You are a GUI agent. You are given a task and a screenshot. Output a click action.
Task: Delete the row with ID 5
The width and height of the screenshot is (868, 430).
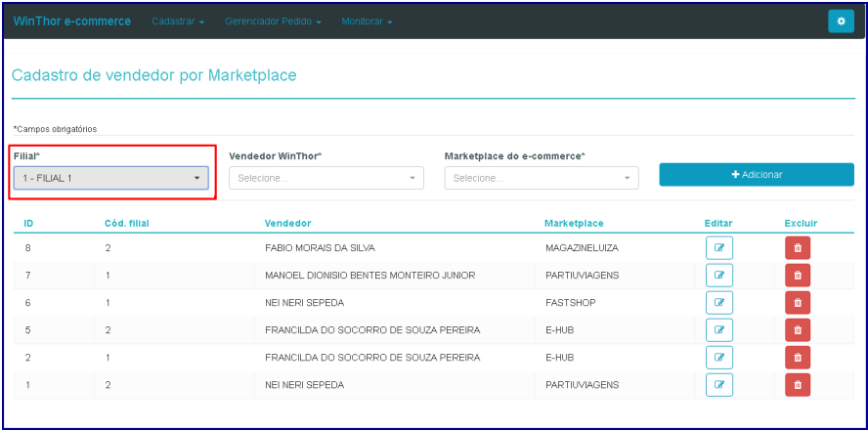tap(798, 330)
